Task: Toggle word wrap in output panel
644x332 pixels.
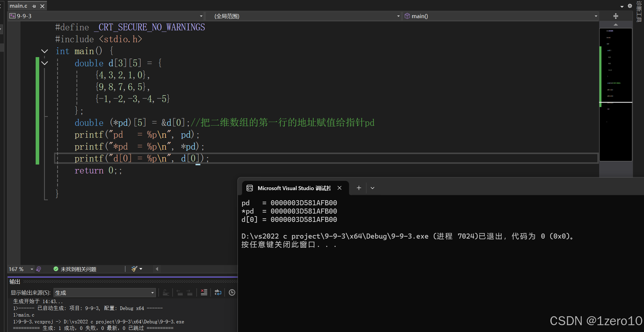Action: (218, 292)
